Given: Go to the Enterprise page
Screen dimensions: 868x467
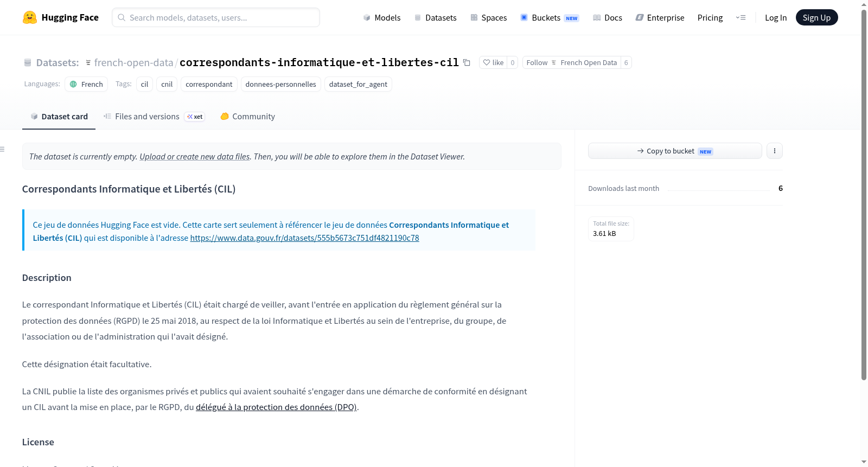Looking at the screenshot, I should pyautogui.click(x=660, y=17).
